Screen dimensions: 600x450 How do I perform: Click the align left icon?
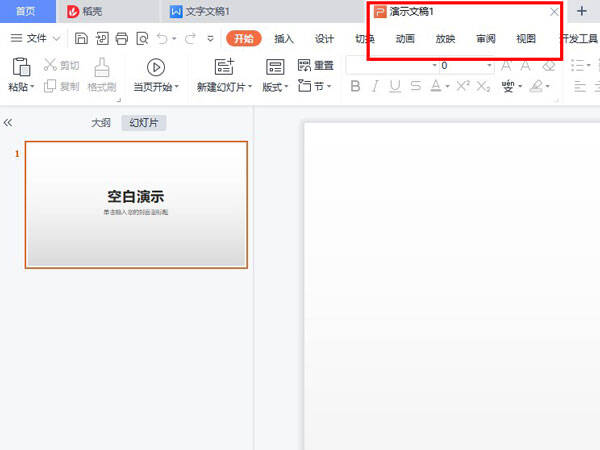(580, 87)
